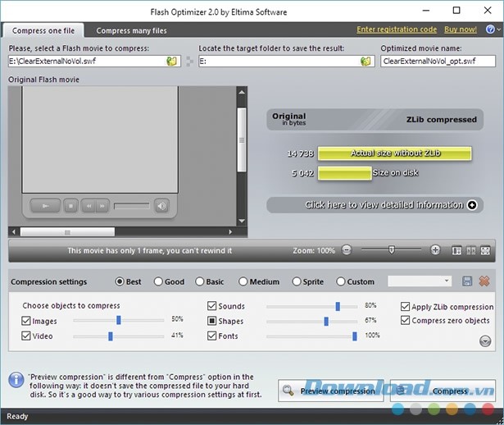Click preview vertical scrollbar up arrow
The height and width of the screenshot is (425, 504).
coord(242,93)
